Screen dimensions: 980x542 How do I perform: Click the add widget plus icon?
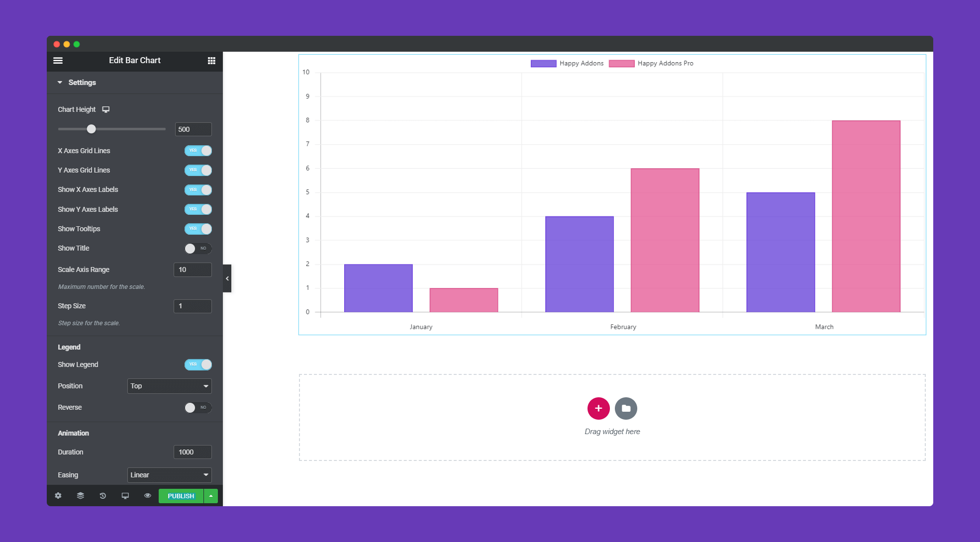(x=598, y=408)
